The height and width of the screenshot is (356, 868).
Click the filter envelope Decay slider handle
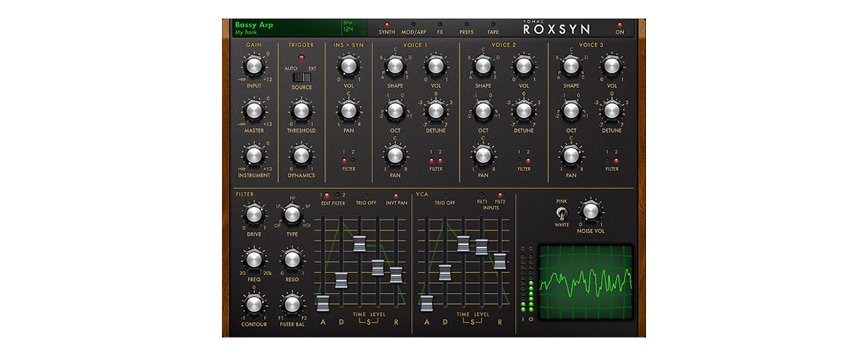[x=341, y=280]
